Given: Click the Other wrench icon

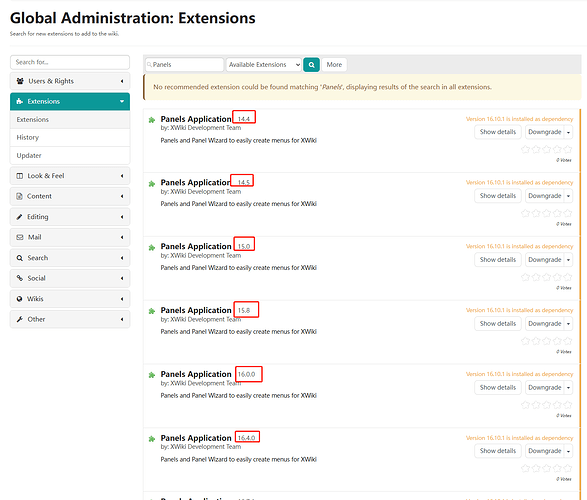Looking at the screenshot, I should click(20, 319).
